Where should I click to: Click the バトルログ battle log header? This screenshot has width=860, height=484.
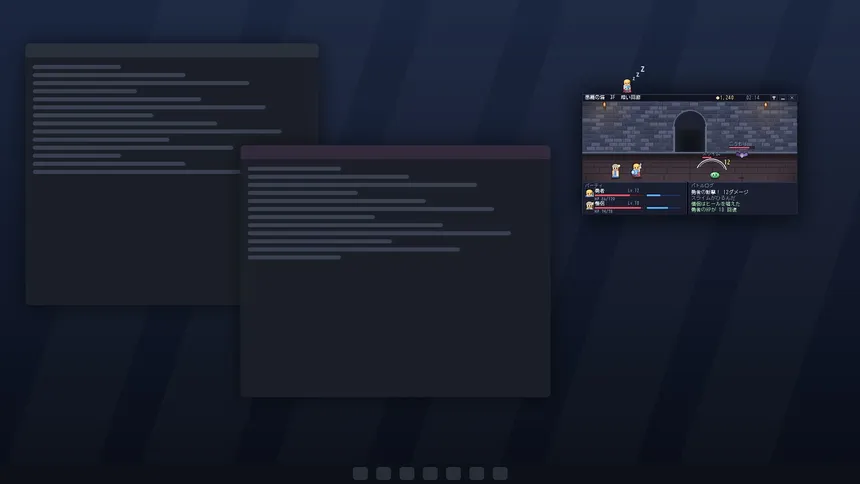click(x=703, y=185)
